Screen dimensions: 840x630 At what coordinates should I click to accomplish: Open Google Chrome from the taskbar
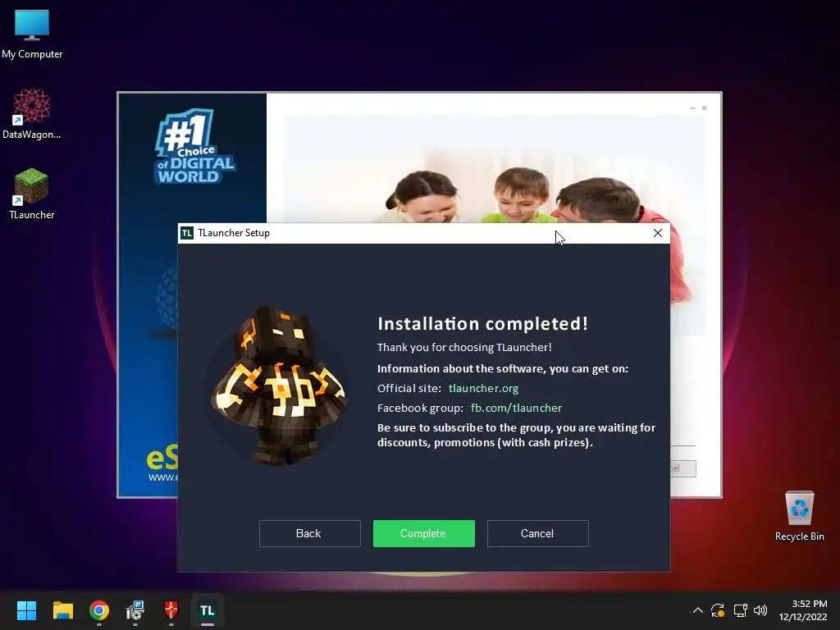click(x=99, y=610)
